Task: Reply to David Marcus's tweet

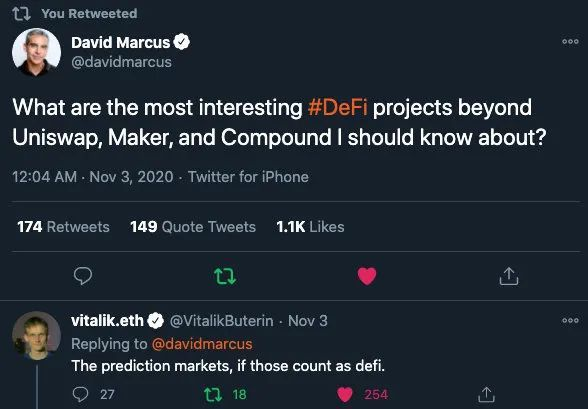Action: coord(82,276)
